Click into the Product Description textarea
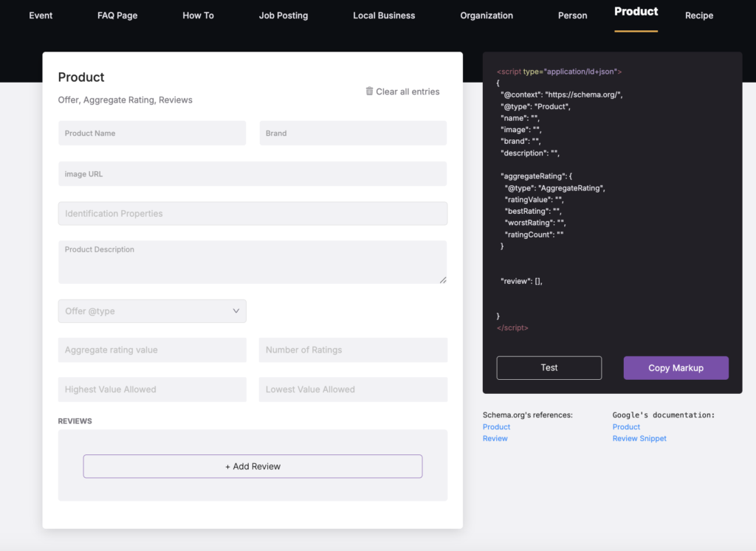The width and height of the screenshot is (756, 551). [252, 262]
